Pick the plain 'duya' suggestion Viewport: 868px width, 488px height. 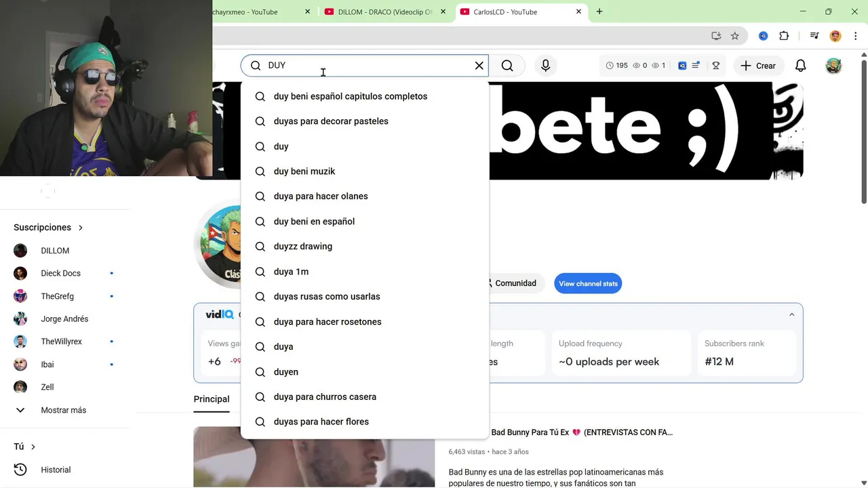pyautogui.click(x=365, y=347)
